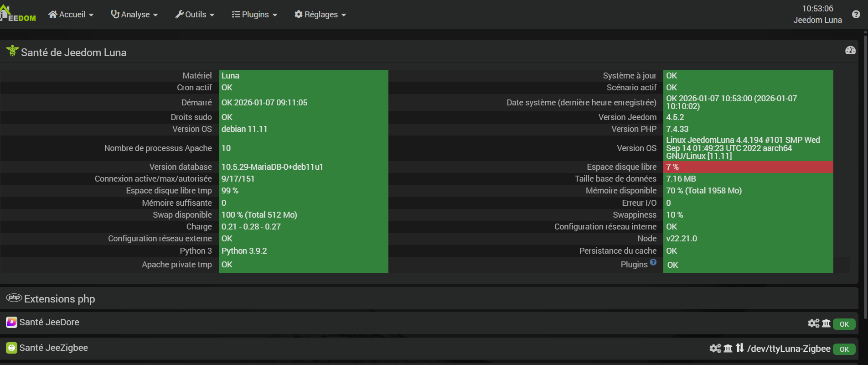Click the "70 % (Total 1958 Mo)" memory value
The width and height of the screenshot is (868, 365).
704,191
